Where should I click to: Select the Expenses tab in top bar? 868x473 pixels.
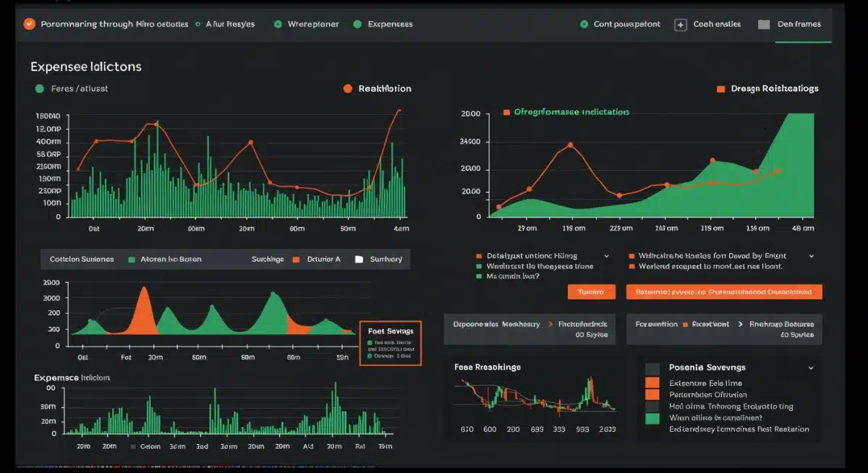390,25
